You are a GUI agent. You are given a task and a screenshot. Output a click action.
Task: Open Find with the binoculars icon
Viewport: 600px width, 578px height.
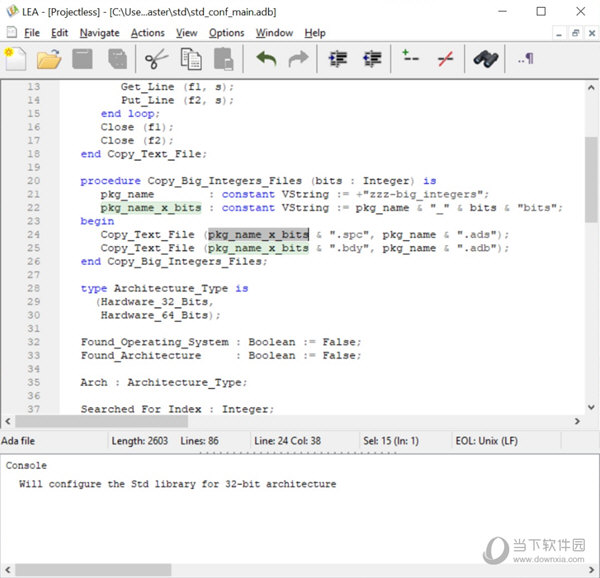pyautogui.click(x=486, y=59)
